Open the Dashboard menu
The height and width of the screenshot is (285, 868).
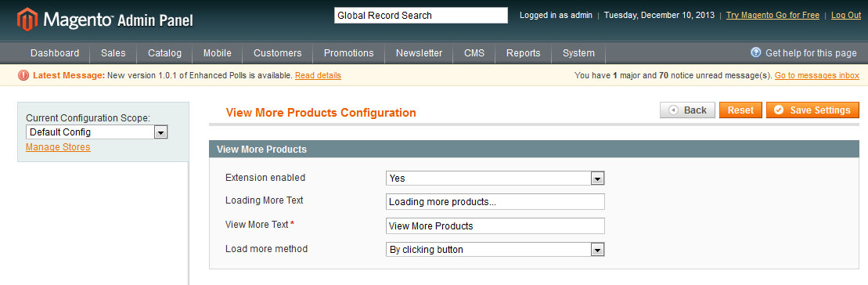coord(55,53)
